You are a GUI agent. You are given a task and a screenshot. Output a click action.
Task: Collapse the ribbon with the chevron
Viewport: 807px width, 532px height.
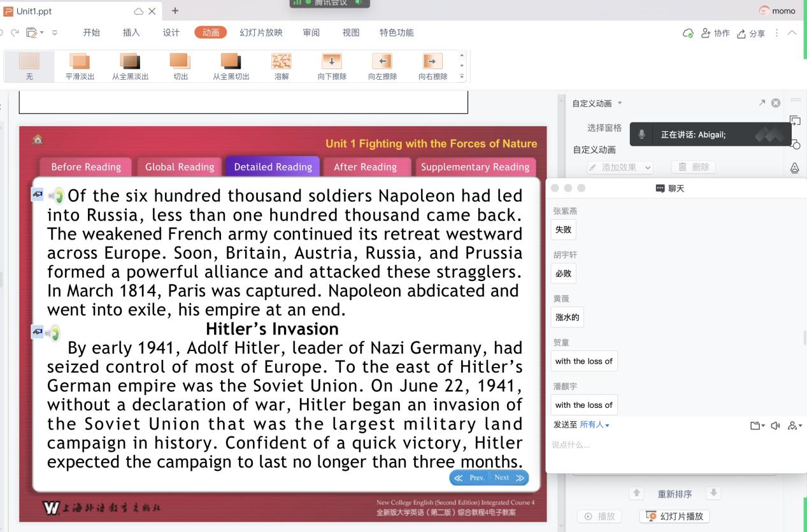pos(792,32)
